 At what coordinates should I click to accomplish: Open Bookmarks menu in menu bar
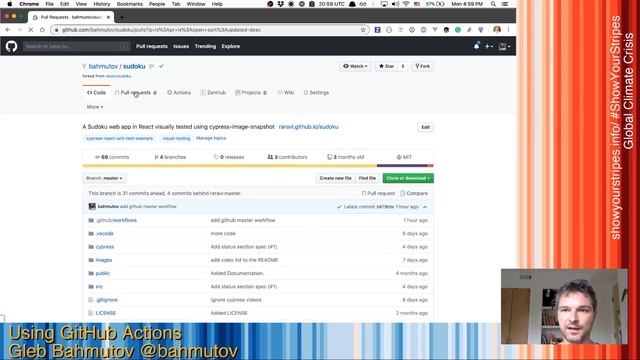click(129, 4)
